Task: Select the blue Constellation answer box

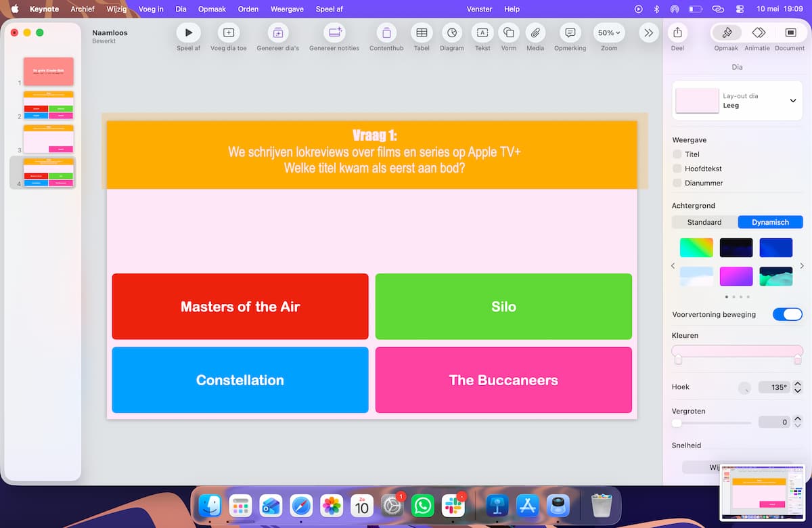Action: click(x=240, y=380)
